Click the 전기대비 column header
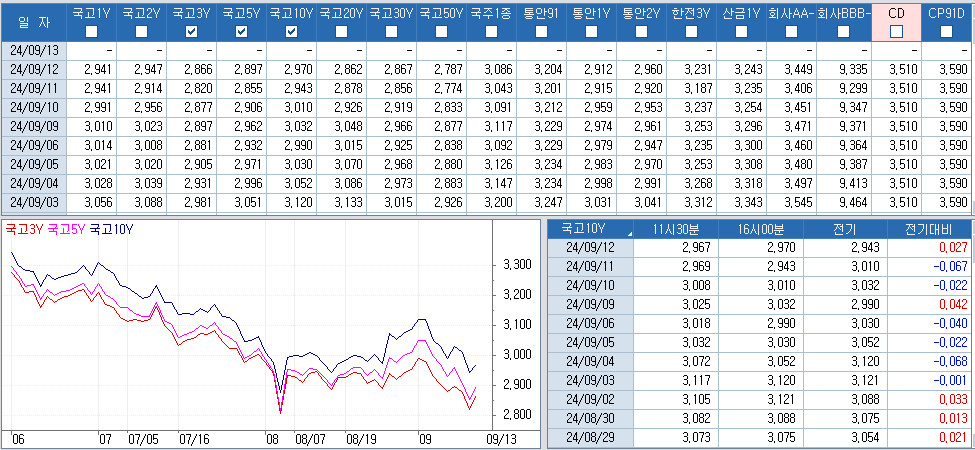Screen dimensions: 975x450 tap(929, 228)
